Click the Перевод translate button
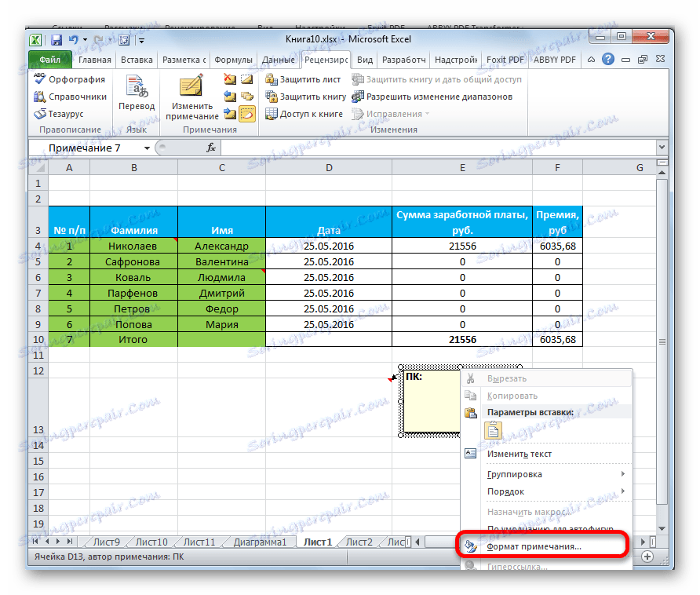The height and width of the screenshot is (595, 700). click(137, 93)
